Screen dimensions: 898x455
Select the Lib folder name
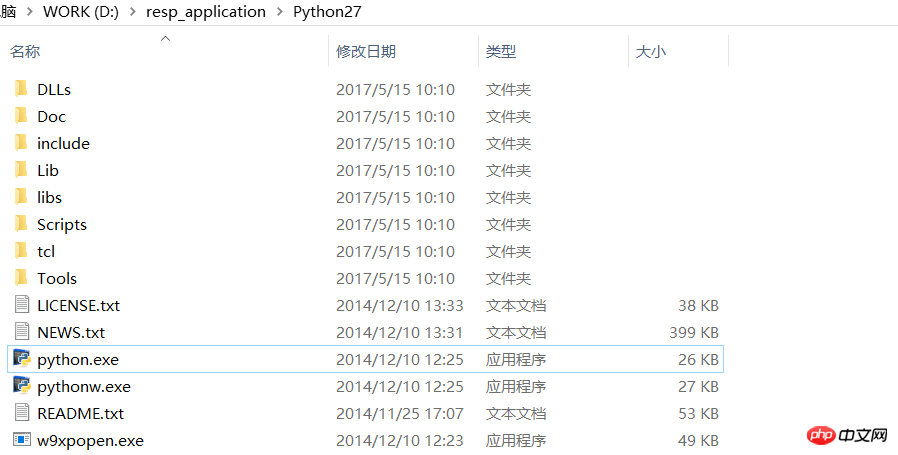pyautogui.click(x=48, y=170)
